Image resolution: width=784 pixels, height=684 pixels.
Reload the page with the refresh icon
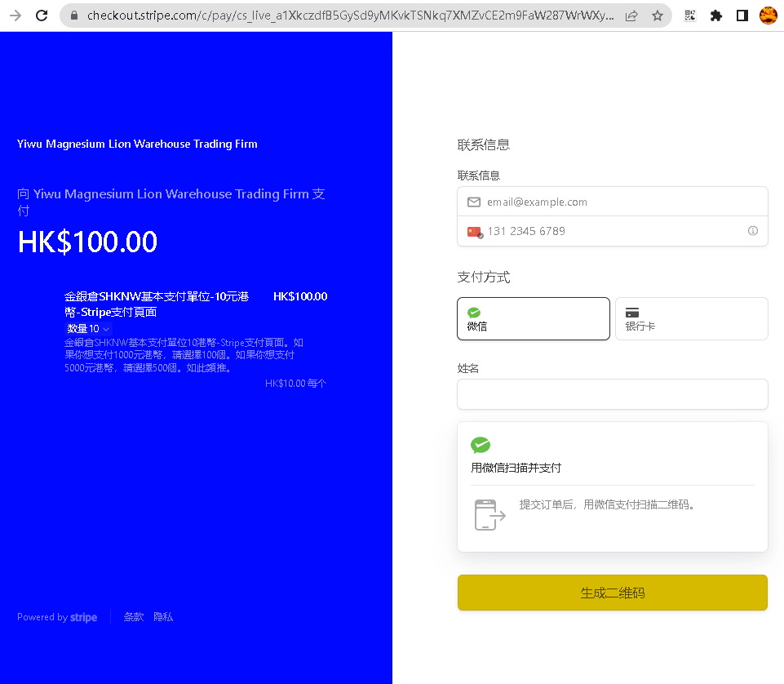42,16
